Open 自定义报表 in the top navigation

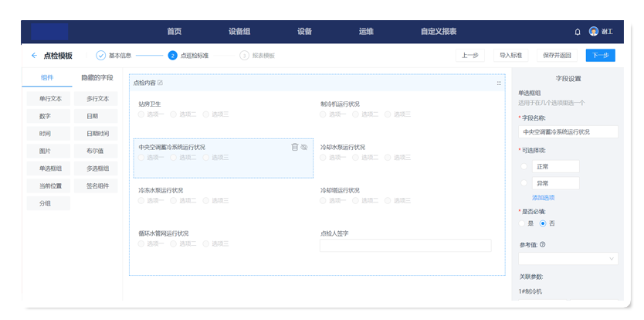point(438,32)
